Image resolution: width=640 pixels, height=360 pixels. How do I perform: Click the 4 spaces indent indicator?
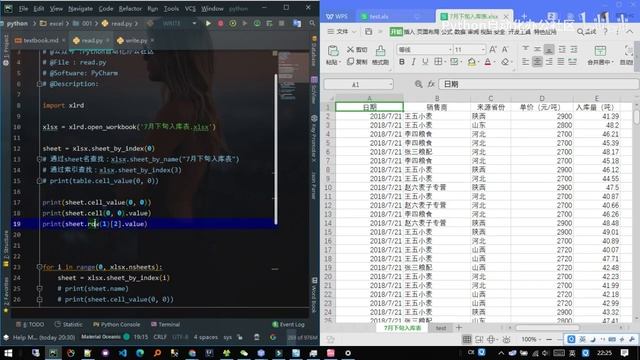205,337
